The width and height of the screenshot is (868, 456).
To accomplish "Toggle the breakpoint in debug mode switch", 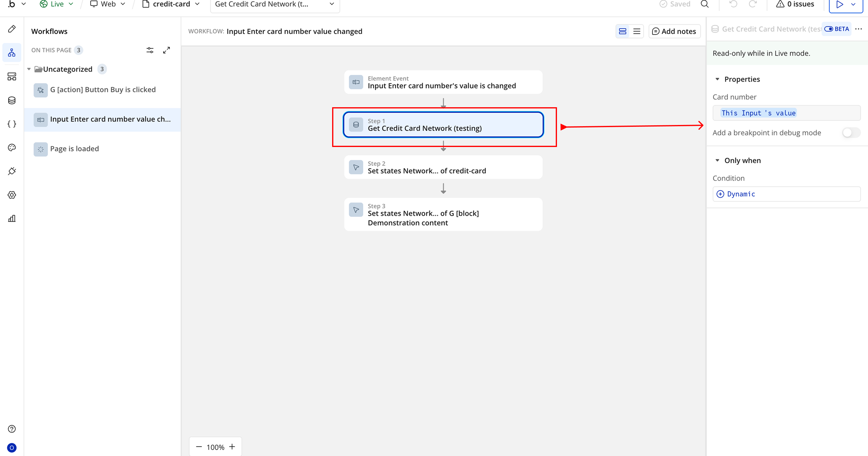I will click(851, 133).
